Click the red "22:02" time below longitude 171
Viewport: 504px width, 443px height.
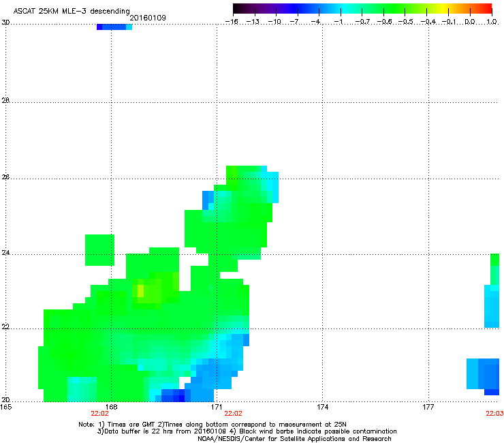[233, 414]
